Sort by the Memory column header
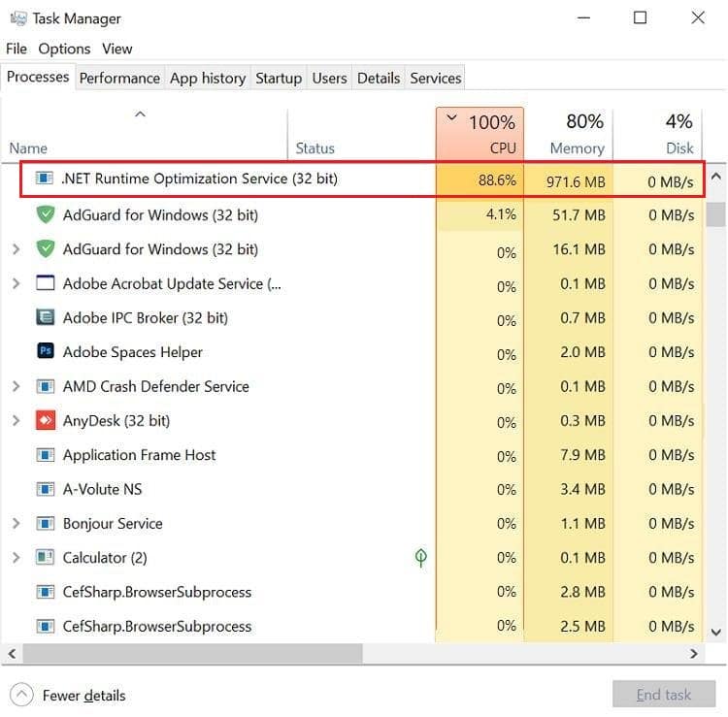The width and height of the screenshot is (728, 717). [568, 135]
